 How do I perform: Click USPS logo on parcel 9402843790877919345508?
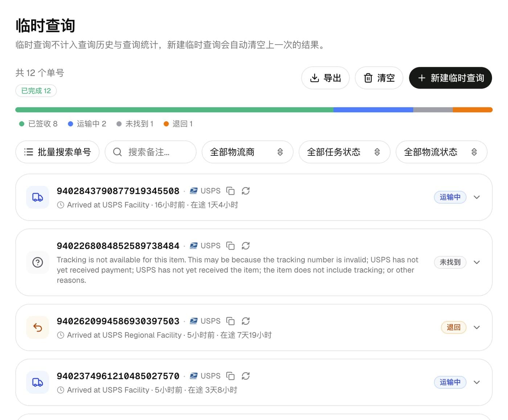click(194, 191)
